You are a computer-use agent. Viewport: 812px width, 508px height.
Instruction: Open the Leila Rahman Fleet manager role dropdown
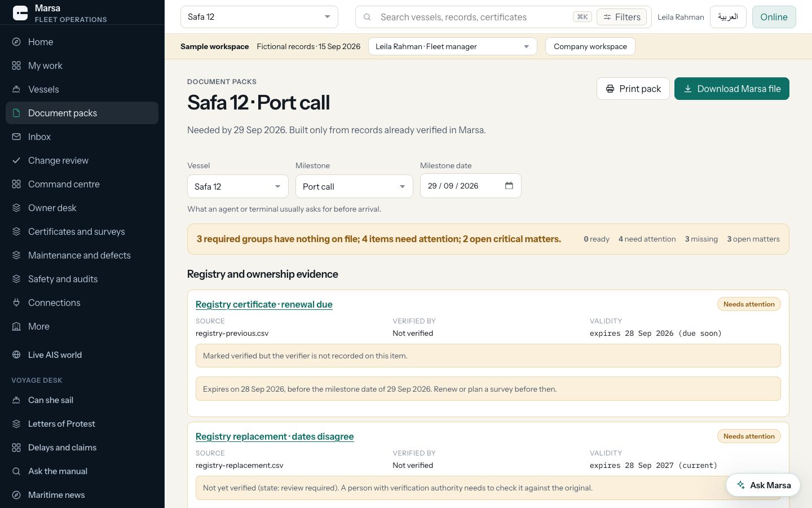[453, 46]
